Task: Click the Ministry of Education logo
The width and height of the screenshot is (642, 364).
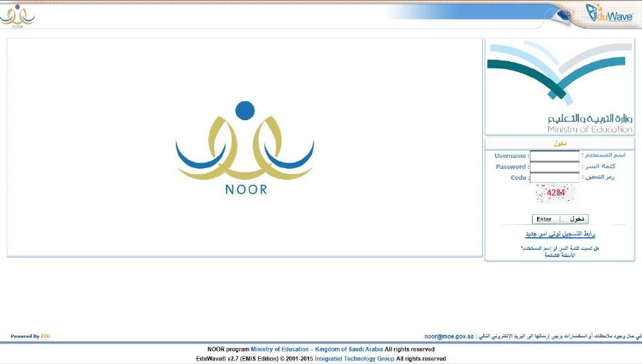Action: pyautogui.click(x=560, y=87)
